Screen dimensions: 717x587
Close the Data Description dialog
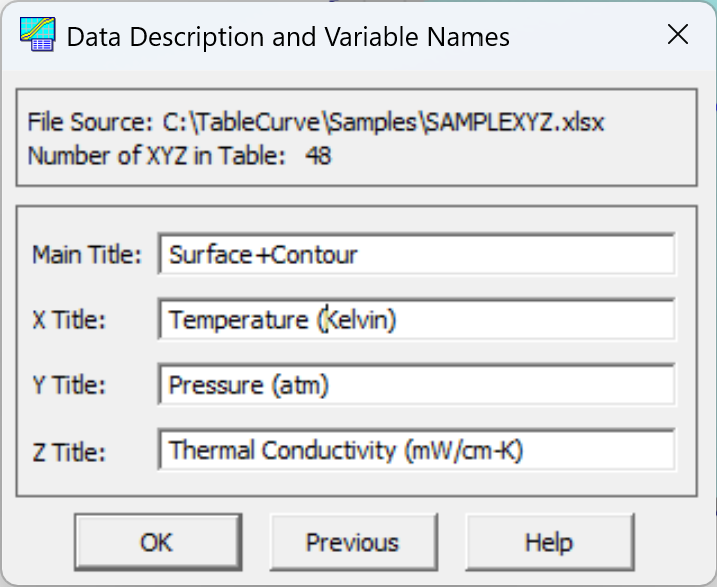click(x=678, y=35)
